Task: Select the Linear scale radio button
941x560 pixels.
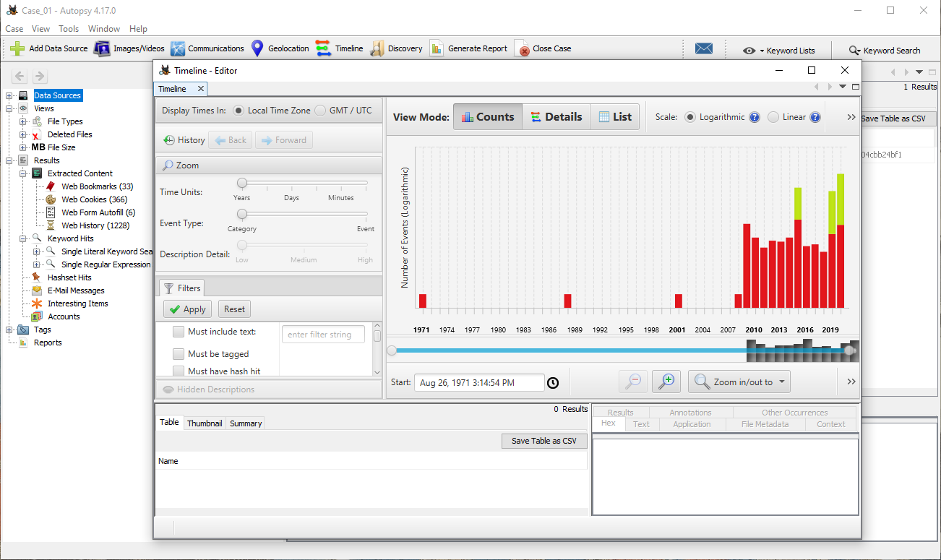Action: tap(774, 117)
